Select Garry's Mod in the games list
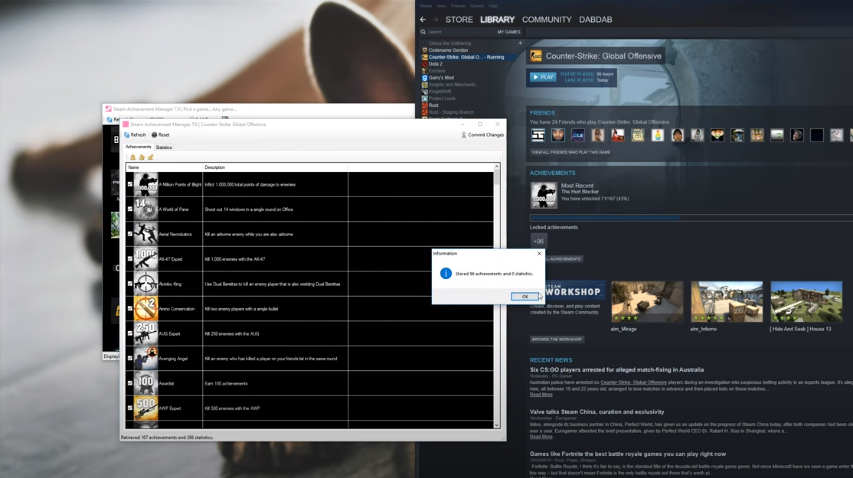Image resolution: width=853 pixels, height=478 pixels. tap(441, 78)
